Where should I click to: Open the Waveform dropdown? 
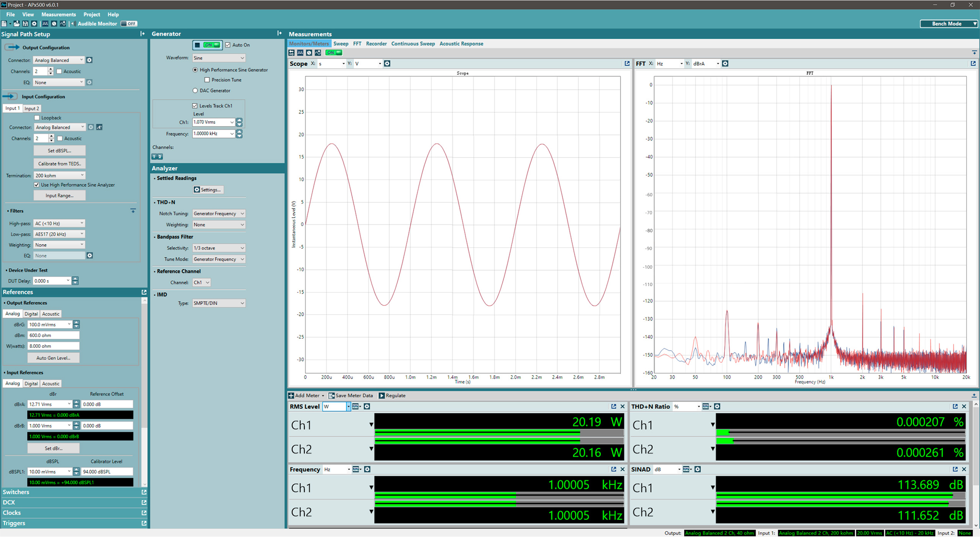coord(219,58)
